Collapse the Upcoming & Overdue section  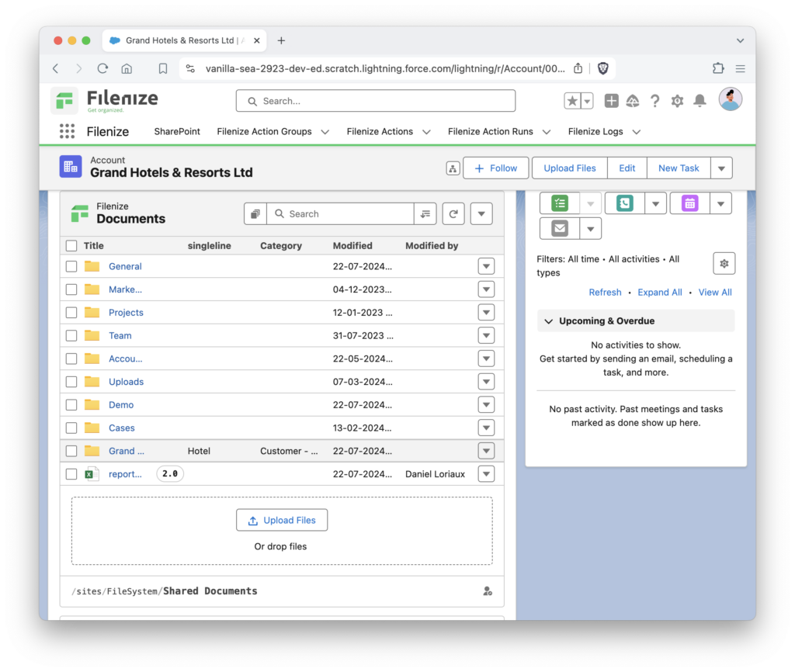click(x=549, y=321)
